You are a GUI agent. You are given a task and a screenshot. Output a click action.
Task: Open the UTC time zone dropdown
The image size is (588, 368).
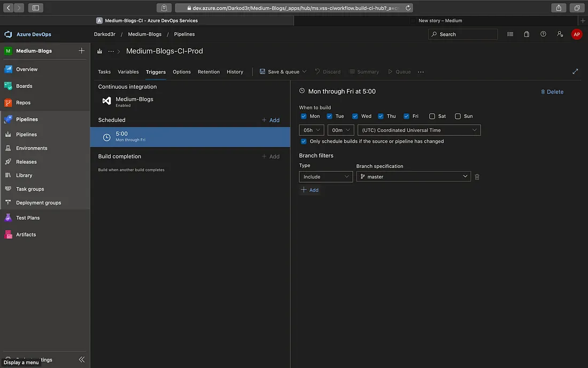(x=419, y=130)
